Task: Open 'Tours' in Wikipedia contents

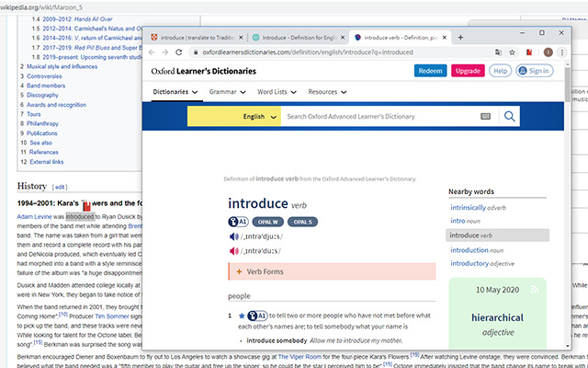Action: point(33,114)
